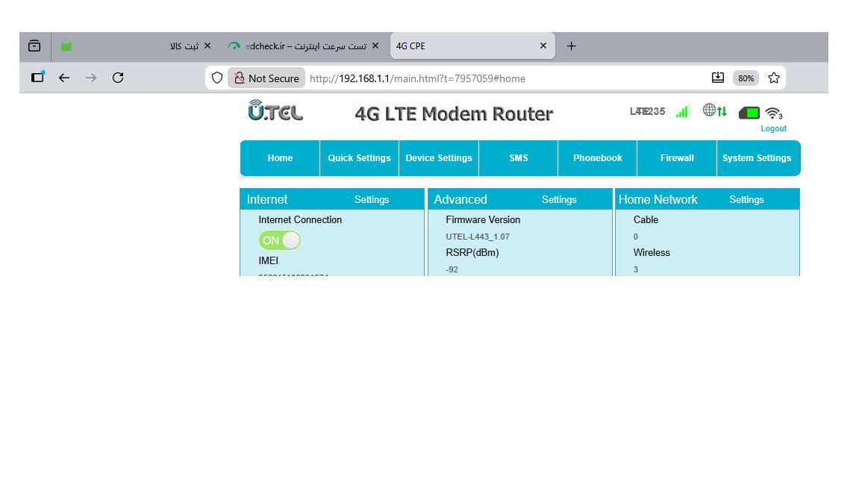Open the Quick Settings menu
Screen dimensions: 868x488
coord(359,158)
